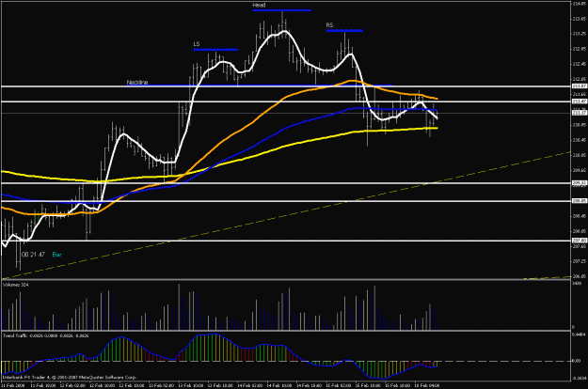The height and width of the screenshot is (389, 588).
Task: Select the blue line under the RS label
Action: [x=344, y=30]
